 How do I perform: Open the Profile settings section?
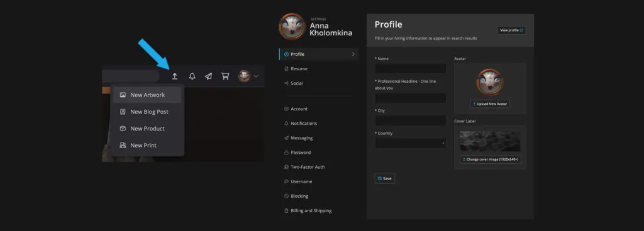pos(318,54)
